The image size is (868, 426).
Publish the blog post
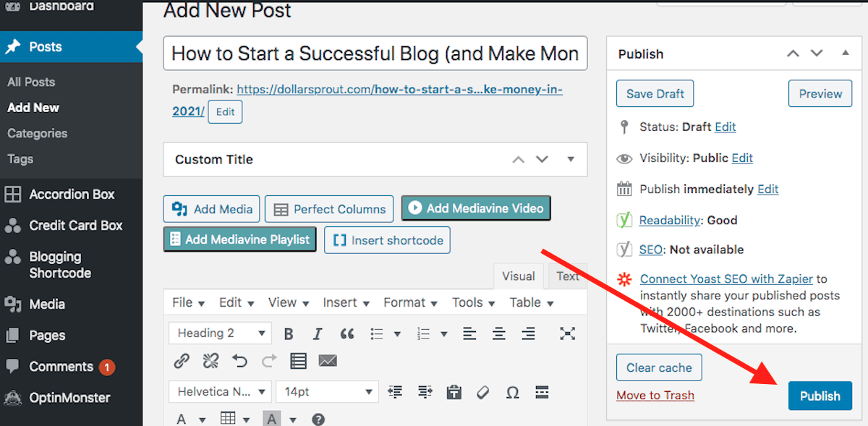click(820, 396)
